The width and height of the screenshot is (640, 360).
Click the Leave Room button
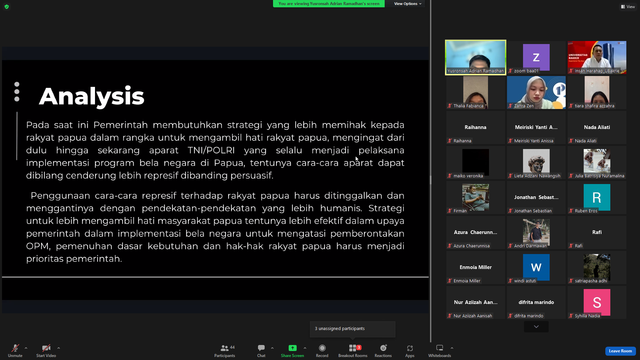[620, 351]
